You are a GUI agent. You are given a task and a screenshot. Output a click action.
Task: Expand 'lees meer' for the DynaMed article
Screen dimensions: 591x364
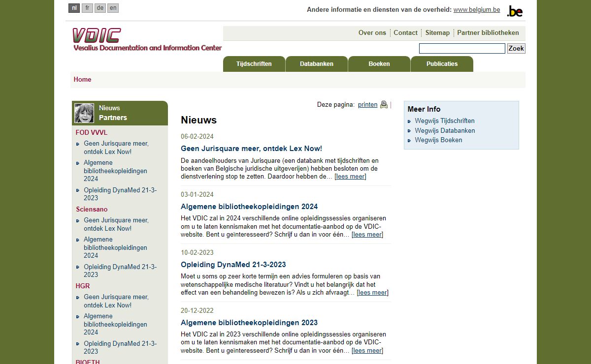click(x=372, y=293)
